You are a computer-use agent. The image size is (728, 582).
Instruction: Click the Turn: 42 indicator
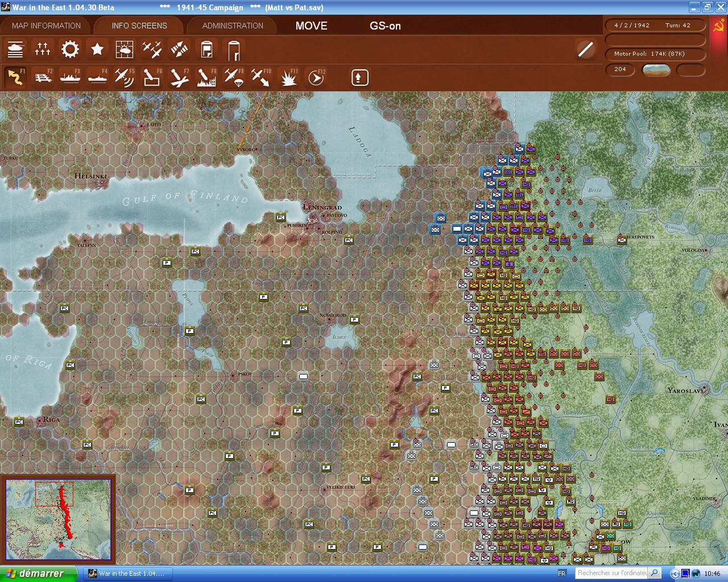click(x=678, y=25)
